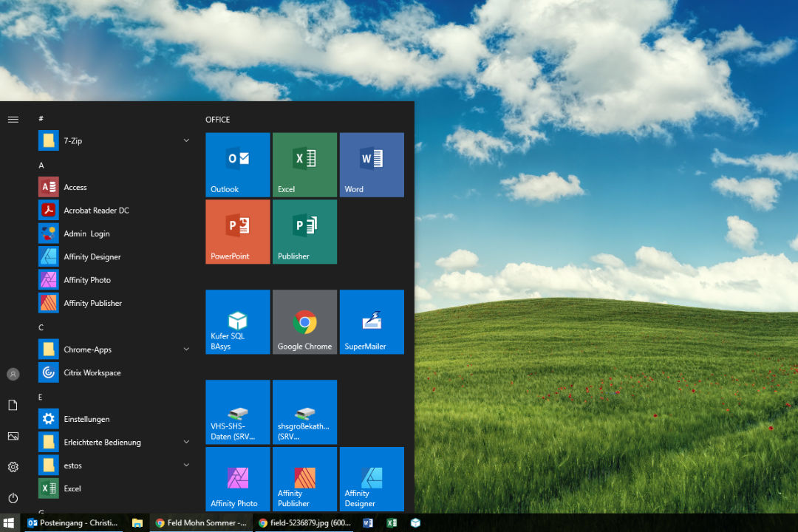This screenshot has height=532, width=798.
Task: Expand the Chrome-Apps folder
Action: [x=115, y=349]
